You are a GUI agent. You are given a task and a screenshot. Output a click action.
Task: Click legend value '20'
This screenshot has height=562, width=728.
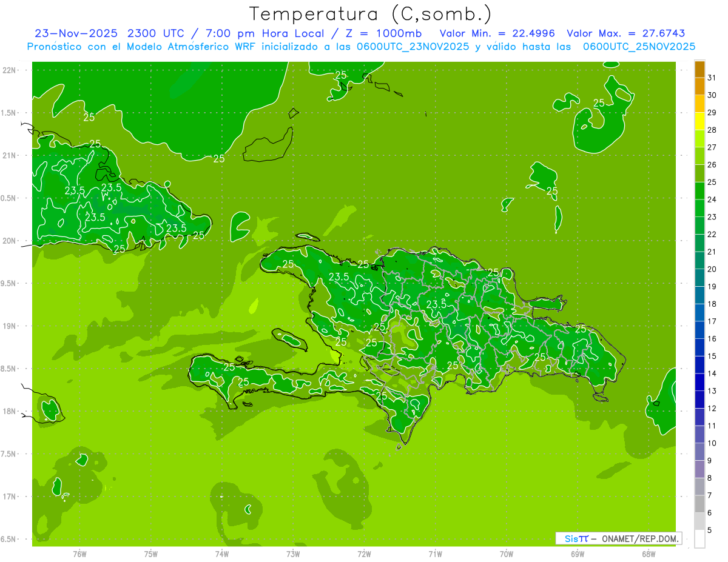pyautogui.click(x=712, y=269)
